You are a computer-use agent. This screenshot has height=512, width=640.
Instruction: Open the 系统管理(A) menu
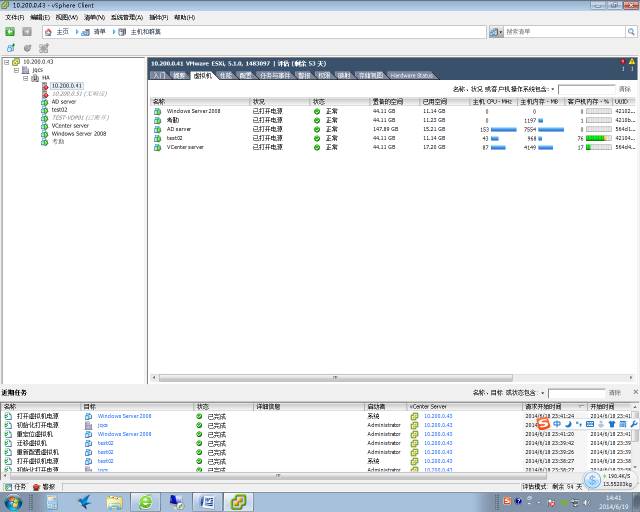click(x=127, y=17)
